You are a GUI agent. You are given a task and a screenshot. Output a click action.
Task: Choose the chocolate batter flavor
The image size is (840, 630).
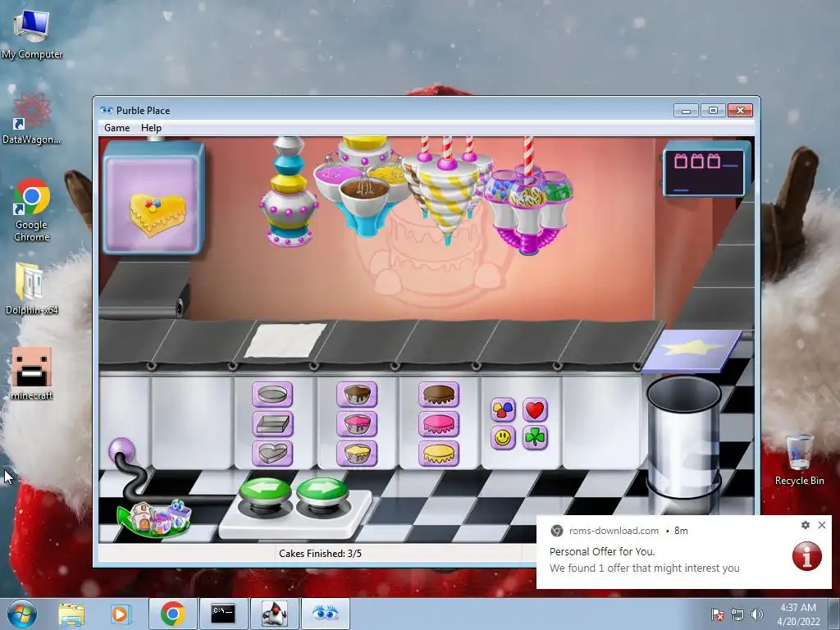[357, 395]
